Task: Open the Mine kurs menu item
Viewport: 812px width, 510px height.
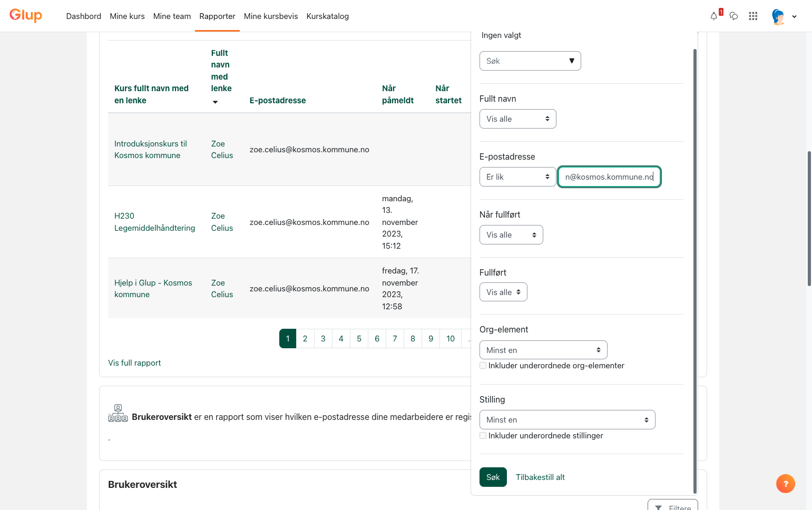Action: (x=127, y=16)
